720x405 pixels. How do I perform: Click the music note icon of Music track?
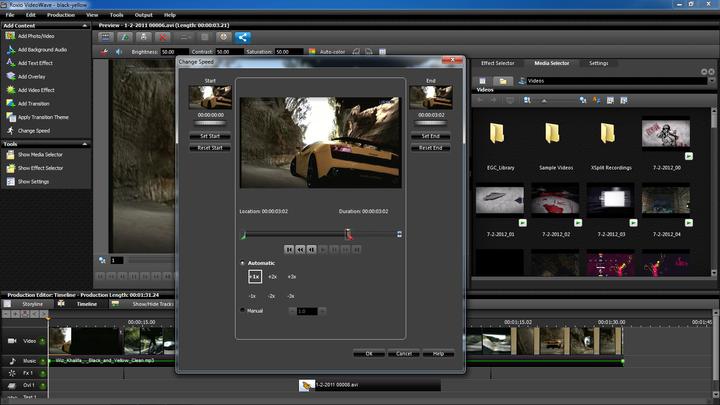coord(12,361)
